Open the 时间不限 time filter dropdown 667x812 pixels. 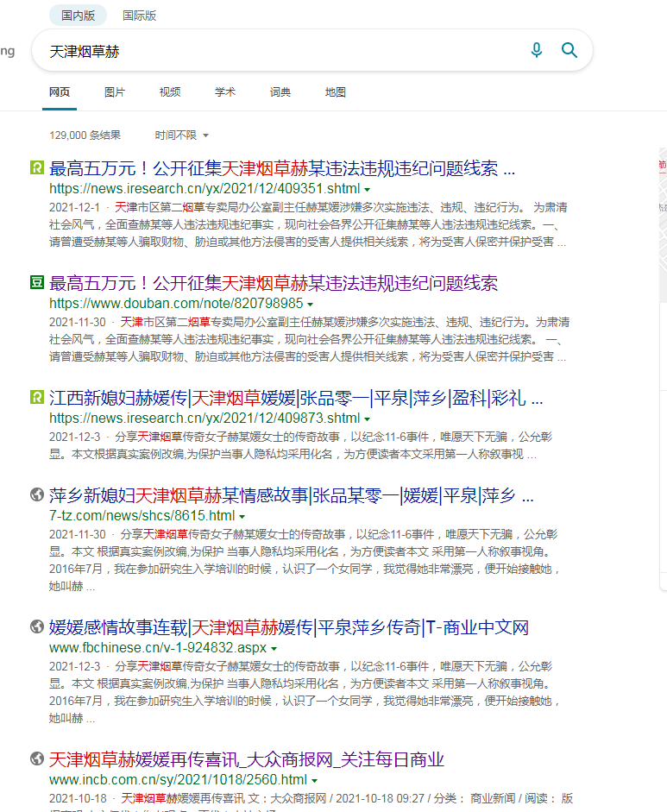181,135
